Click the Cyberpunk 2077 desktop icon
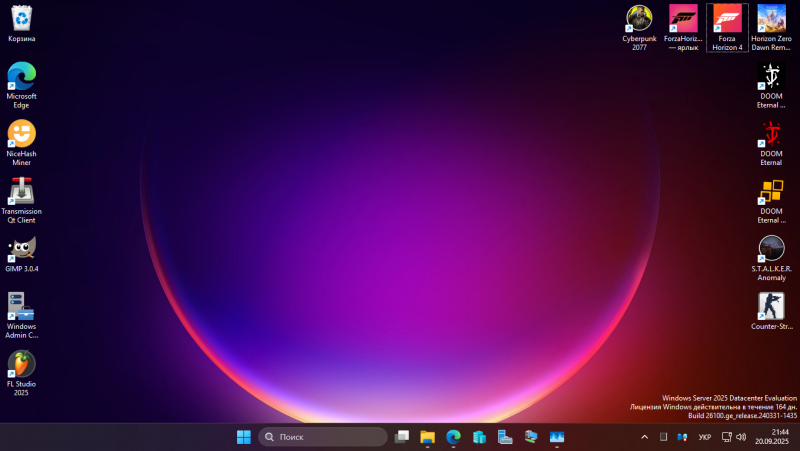 [x=639, y=18]
